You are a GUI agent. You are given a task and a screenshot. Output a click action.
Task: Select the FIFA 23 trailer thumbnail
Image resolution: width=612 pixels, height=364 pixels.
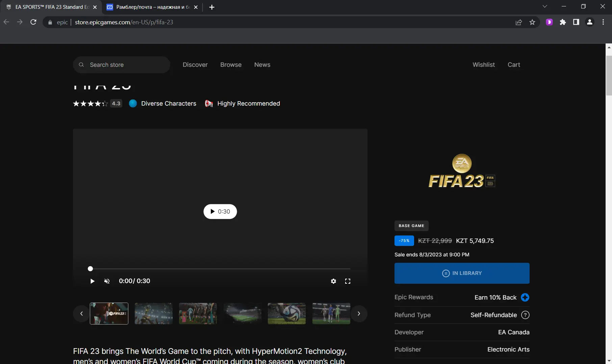[109, 313]
